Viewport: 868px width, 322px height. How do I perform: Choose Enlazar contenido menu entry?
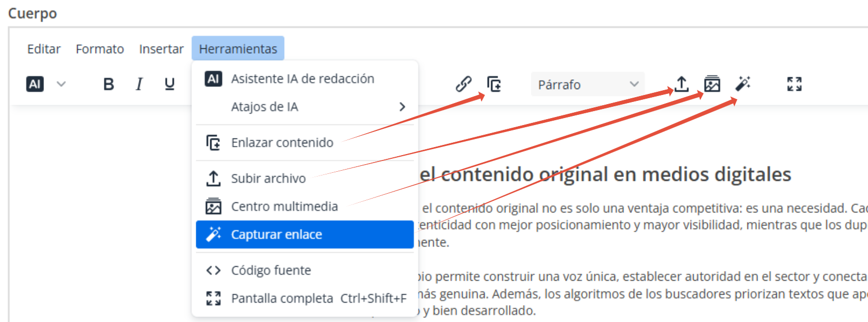(305, 143)
